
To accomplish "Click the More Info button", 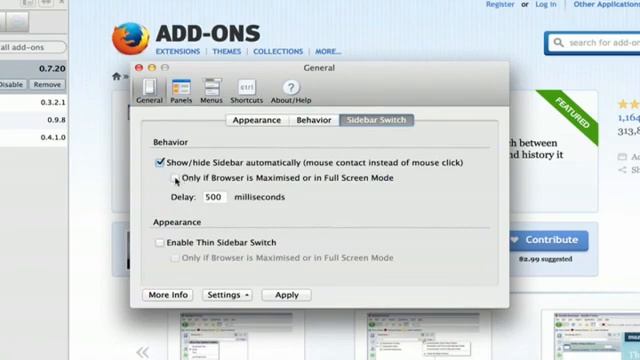I will (168, 295).
